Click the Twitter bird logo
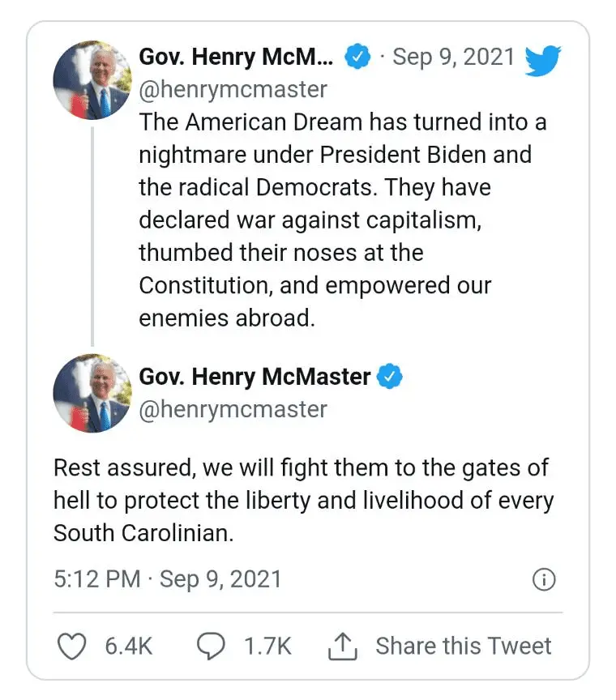The height and width of the screenshot is (700, 616). (542, 61)
